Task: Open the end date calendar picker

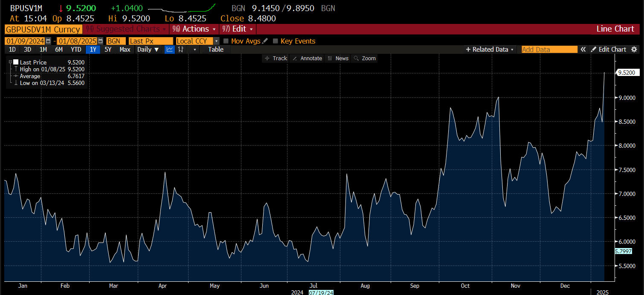Action: pyautogui.click(x=100, y=41)
